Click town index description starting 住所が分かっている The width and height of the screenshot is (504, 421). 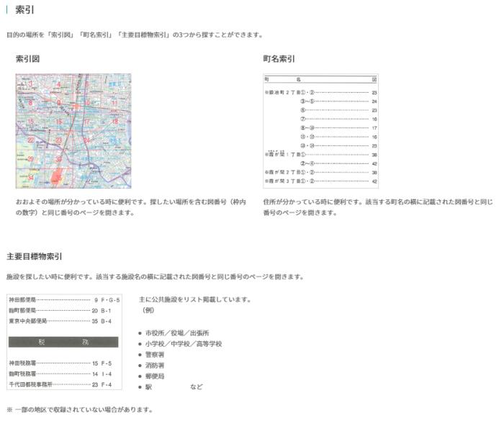378,207
